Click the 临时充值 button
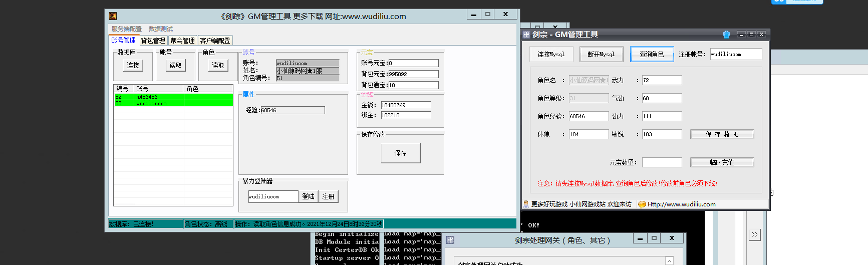 [x=722, y=162]
